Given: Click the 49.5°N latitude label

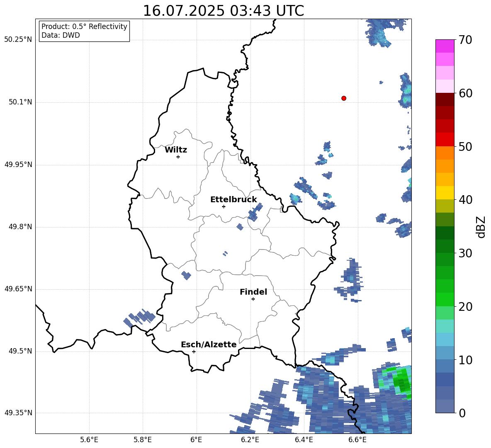Looking at the screenshot, I should 20,351.
